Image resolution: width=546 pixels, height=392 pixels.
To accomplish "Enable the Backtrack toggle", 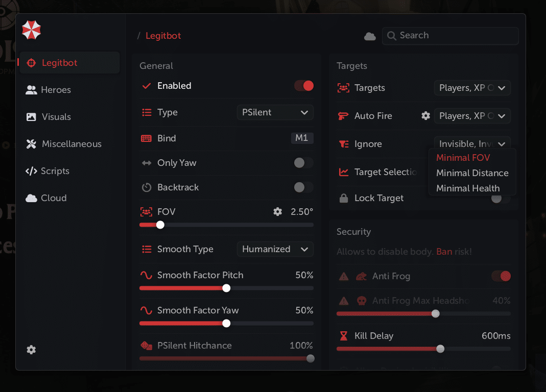I will (x=304, y=187).
